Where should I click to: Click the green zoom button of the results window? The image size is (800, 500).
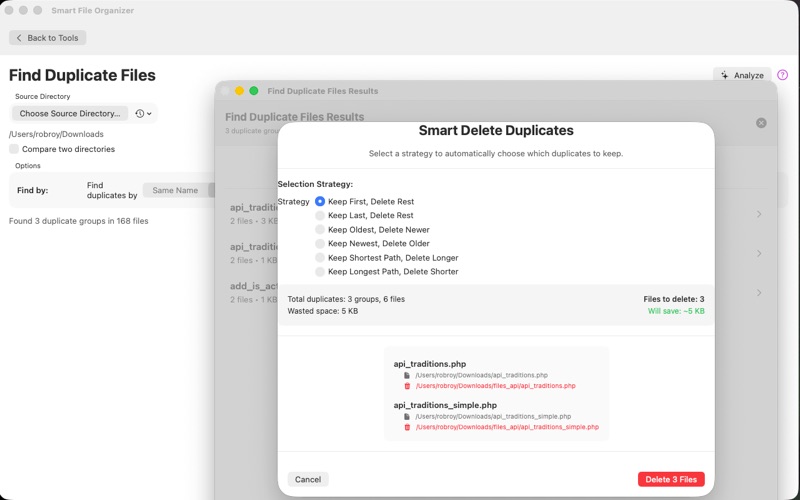tap(254, 91)
